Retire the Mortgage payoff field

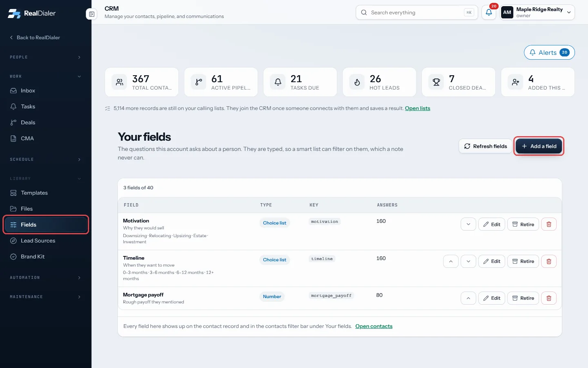523,298
